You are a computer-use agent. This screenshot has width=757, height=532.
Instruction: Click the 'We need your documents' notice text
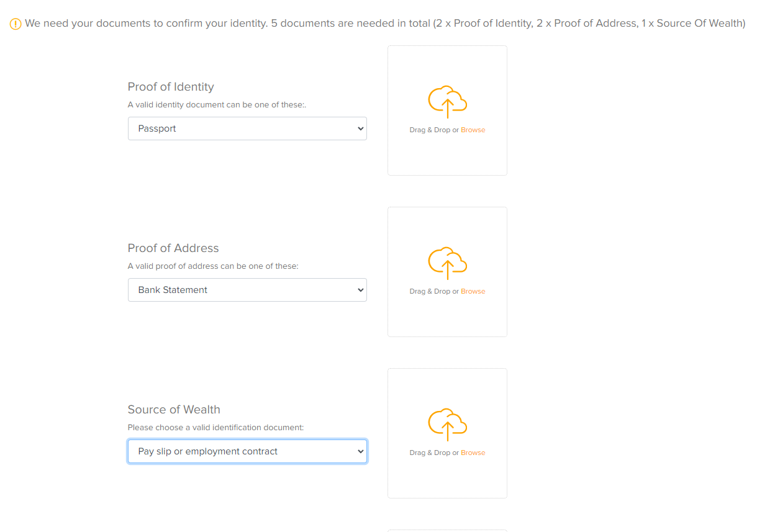click(385, 24)
